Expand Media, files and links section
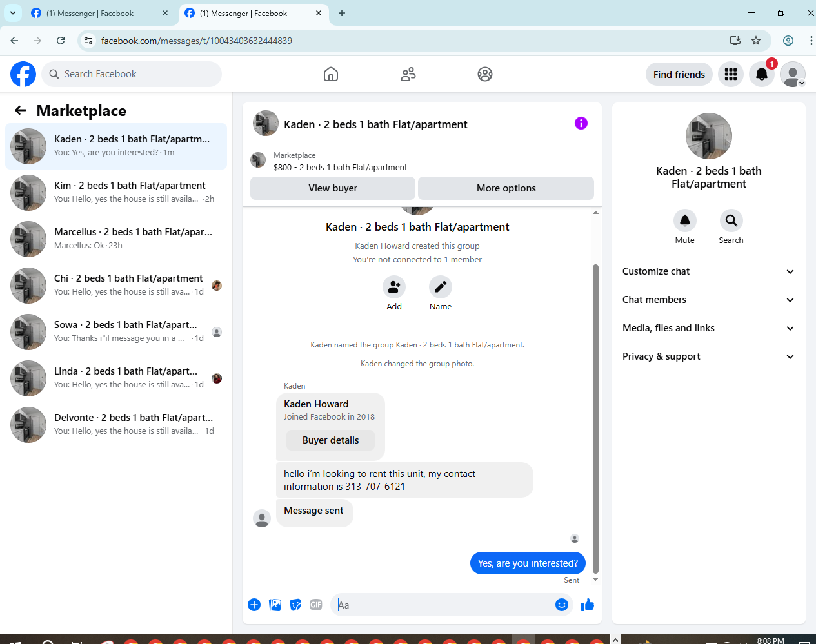The height and width of the screenshot is (644, 816). tap(708, 328)
